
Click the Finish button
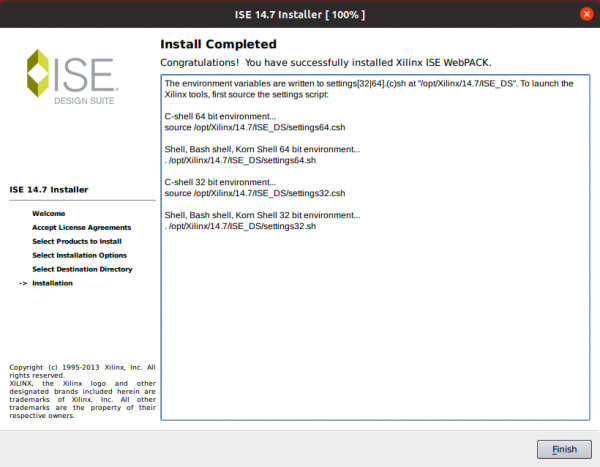(564, 449)
